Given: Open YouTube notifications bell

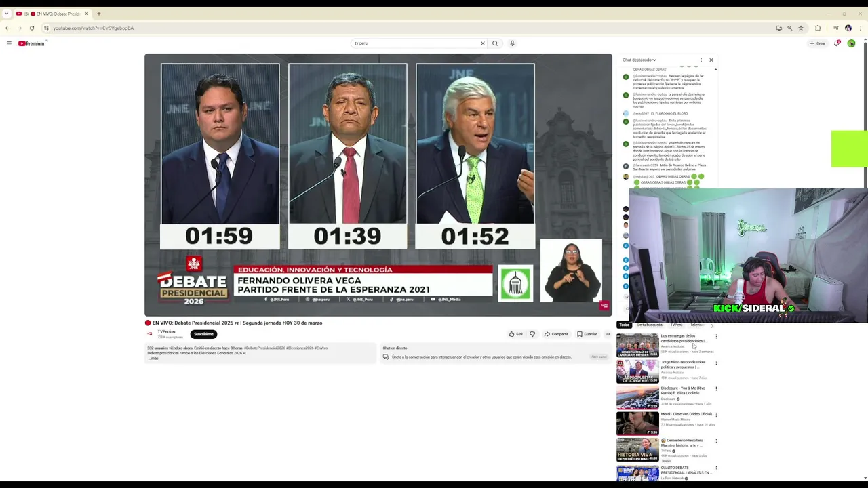Looking at the screenshot, I should pyautogui.click(x=837, y=43).
